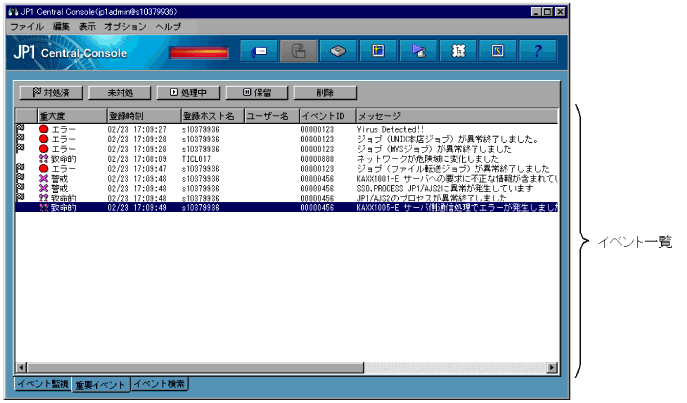Switch to the イベント検索 tab
Screen dimensions: 687x403
159,384
